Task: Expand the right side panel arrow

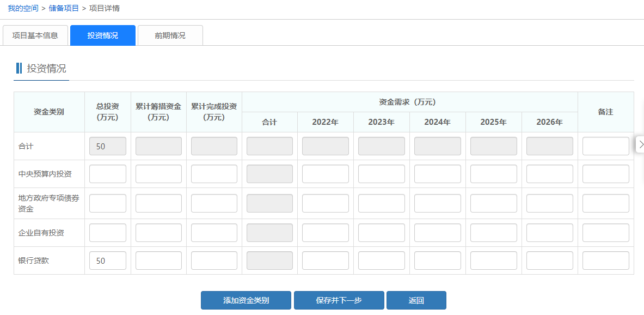Action: [x=640, y=144]
